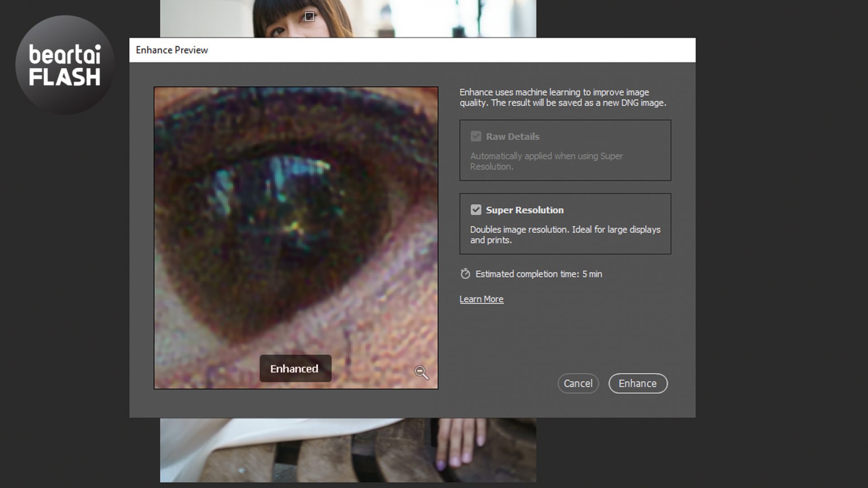
Task: Click the 'Enhance uses machine learning' description
Action: click(563, 97)
